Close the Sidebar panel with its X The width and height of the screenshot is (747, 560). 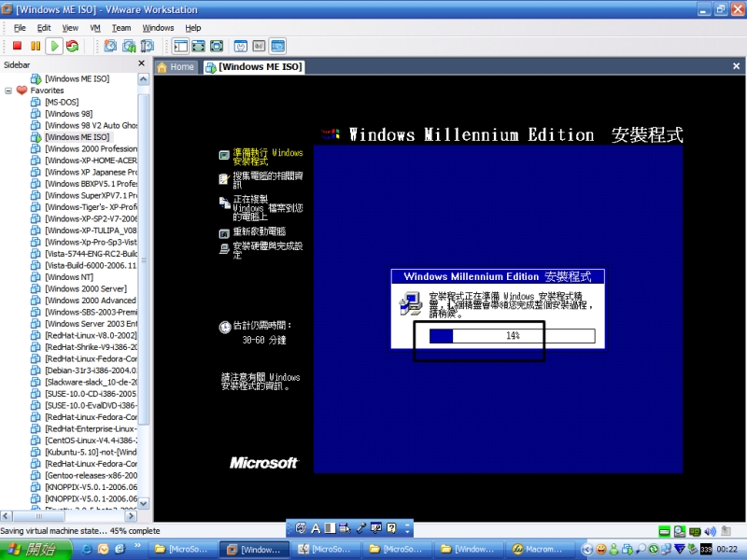tap(142, 63)
